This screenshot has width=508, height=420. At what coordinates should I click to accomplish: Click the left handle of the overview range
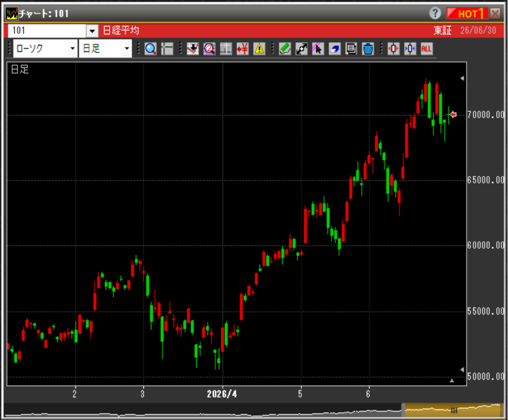pos(403,410)
